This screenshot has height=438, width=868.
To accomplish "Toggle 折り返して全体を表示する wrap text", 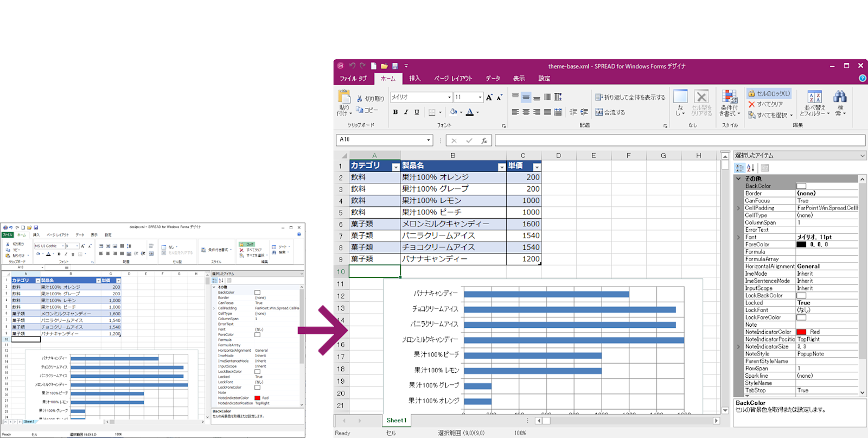I will [630, 98].
